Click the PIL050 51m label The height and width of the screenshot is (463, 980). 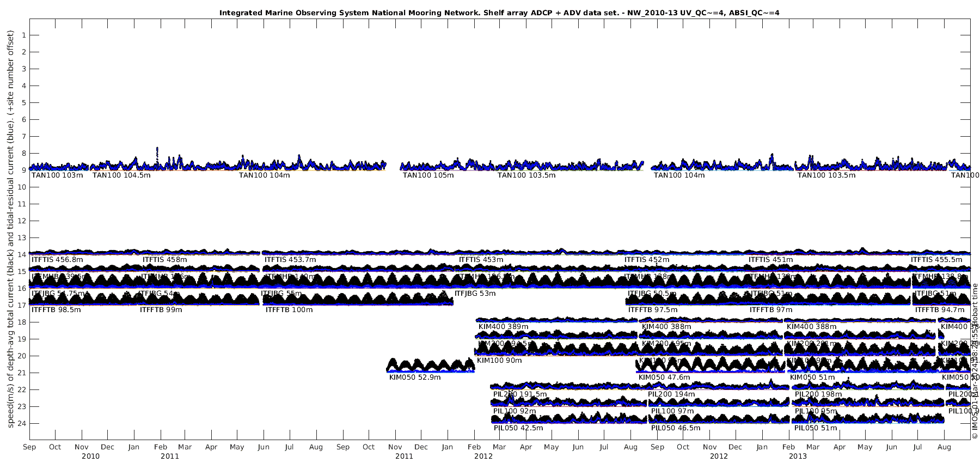click(x=816, y=428)
